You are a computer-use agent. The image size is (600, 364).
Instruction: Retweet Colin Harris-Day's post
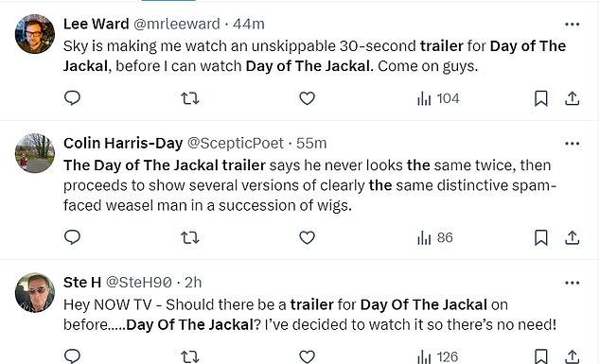(190, 238)
